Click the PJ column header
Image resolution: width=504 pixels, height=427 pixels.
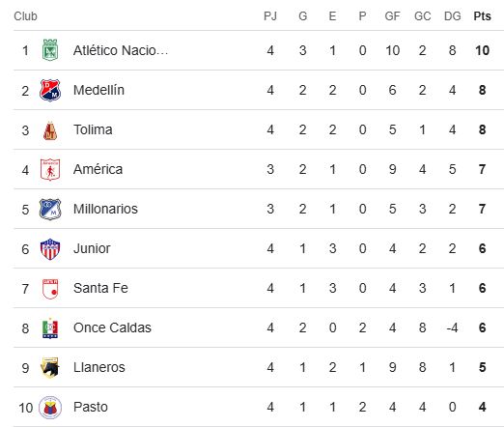270,16
